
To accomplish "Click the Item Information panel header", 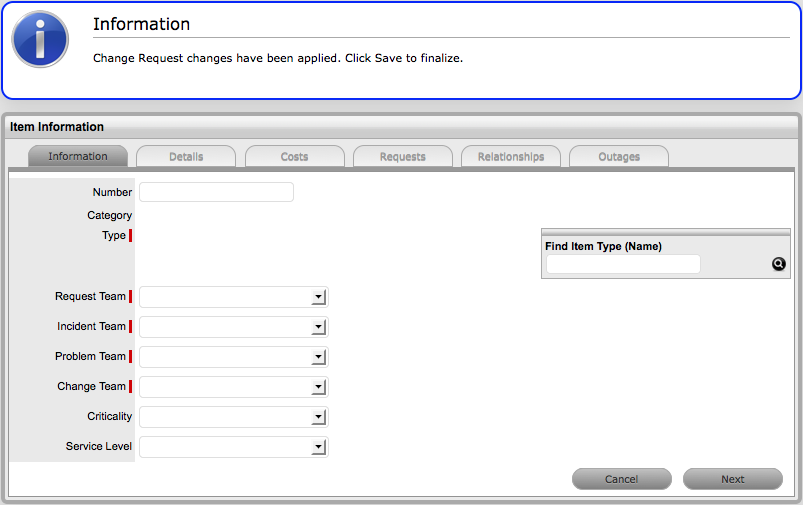I will pyautogui.click(x=57, y=127).
